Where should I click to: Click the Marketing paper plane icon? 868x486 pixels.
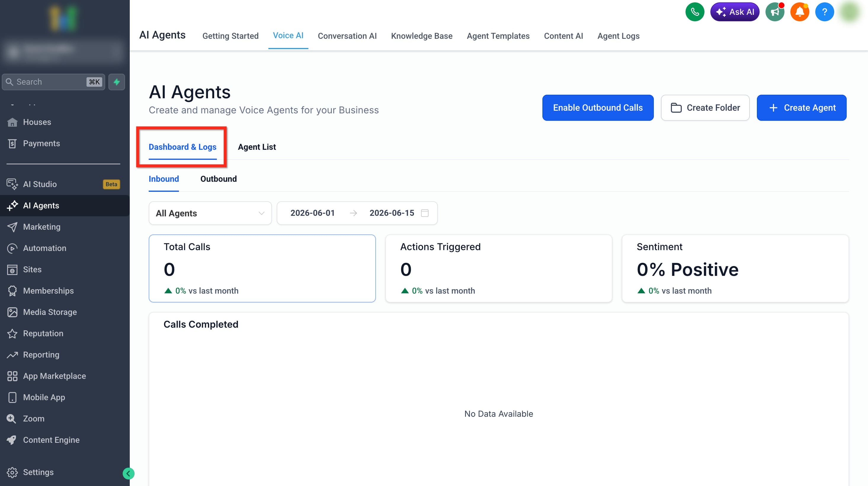(12, 227)
